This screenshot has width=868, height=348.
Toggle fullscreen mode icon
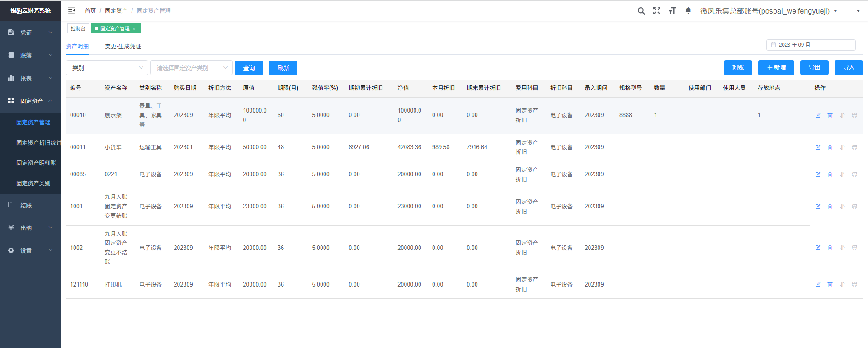[x=657, y=11]
